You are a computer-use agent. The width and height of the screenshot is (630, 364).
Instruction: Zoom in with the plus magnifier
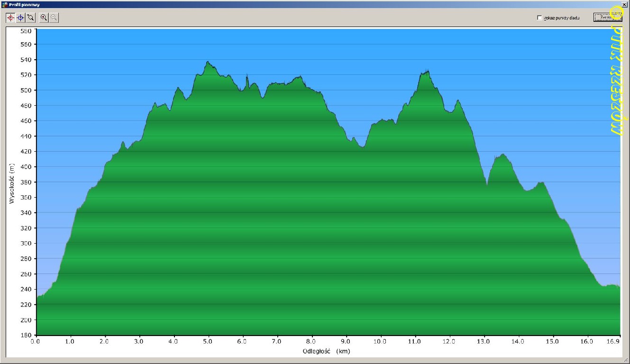tap(44, 18)
